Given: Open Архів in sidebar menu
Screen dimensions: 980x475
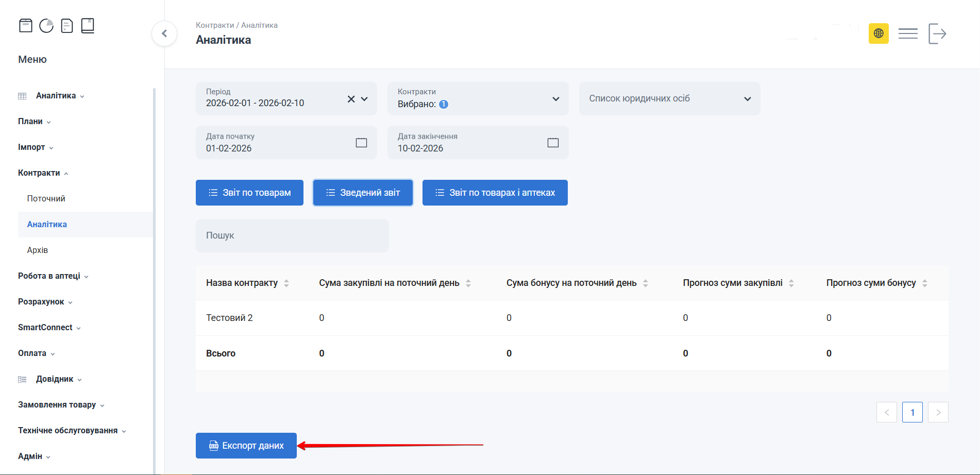Looking at the screenshot, I should [x=38, y=250].
